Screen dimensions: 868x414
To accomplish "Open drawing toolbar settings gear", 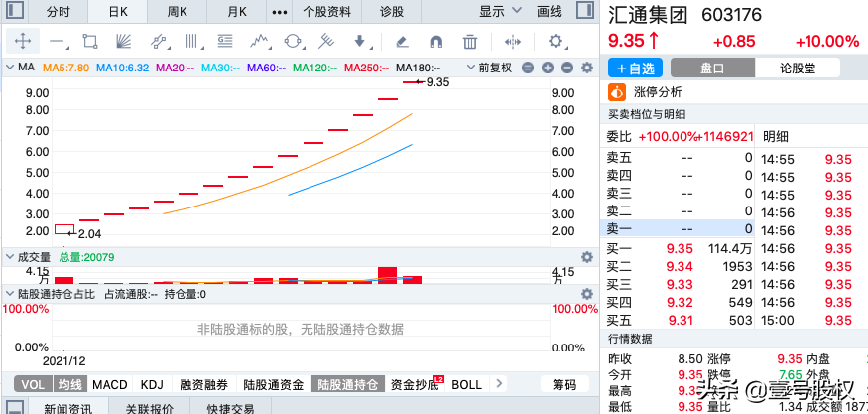I will tap(556, 41).
